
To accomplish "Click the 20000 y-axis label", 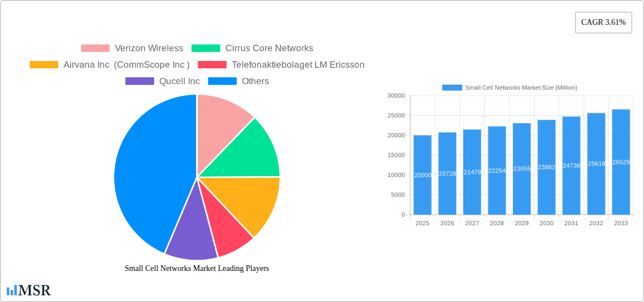I will 397,135.
